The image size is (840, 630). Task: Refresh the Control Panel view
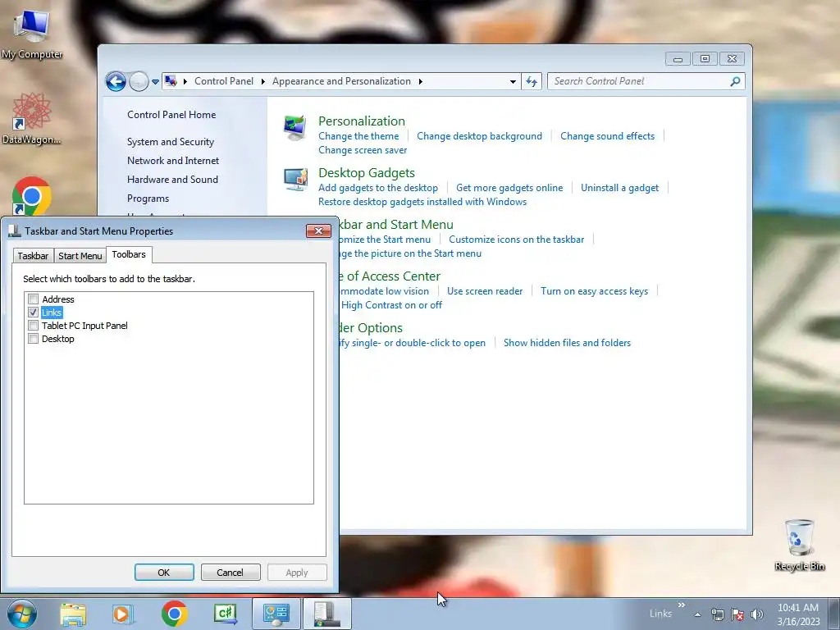(x=532, y=81)
